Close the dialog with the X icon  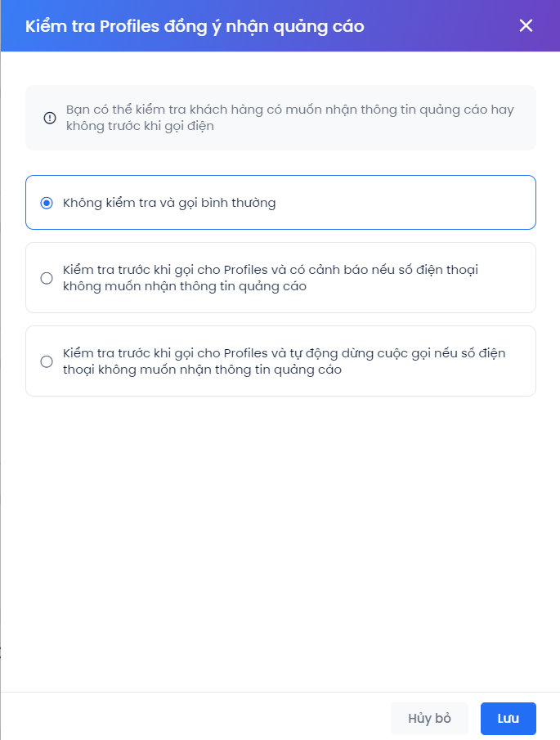[x=526, y=25]
